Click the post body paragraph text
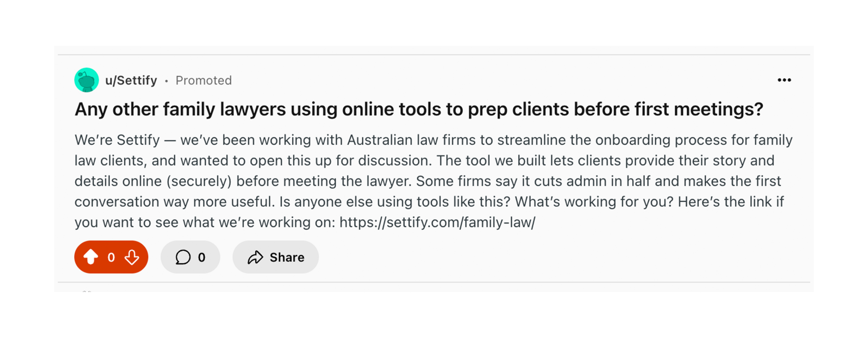This screenshot has height=344, width=868. (404, 181)
